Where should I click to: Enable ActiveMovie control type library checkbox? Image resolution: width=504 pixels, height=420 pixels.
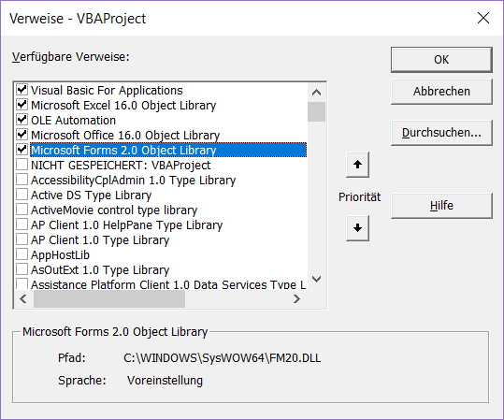[22, 210]
